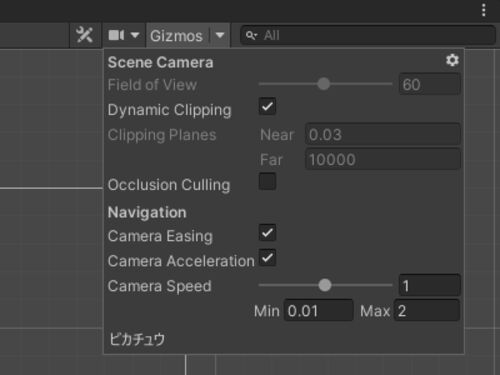Open the Gizmos dropdown arrow
This screenshot has width=500, height=375.
coord(220,35)
